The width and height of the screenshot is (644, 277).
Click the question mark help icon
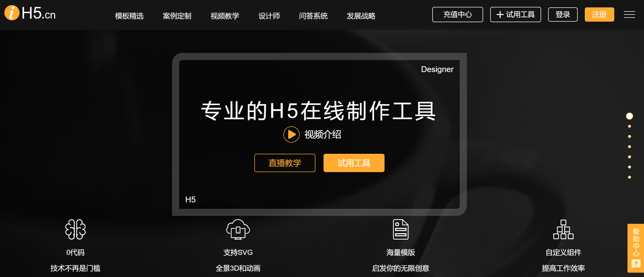tap(636, 264)
